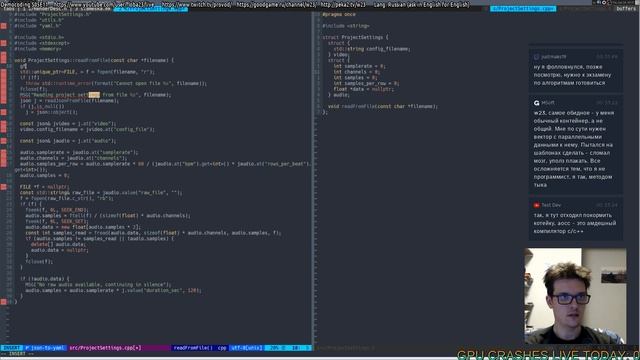Viewport: 640px width, 360px height.
Task: Open YouTube URL in title bar
Action: click(105, 4)
